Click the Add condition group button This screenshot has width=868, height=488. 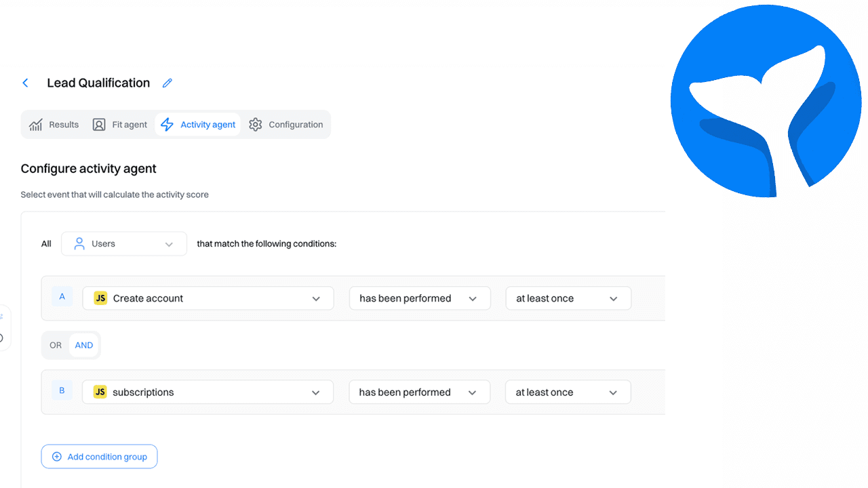coord(99,456)
